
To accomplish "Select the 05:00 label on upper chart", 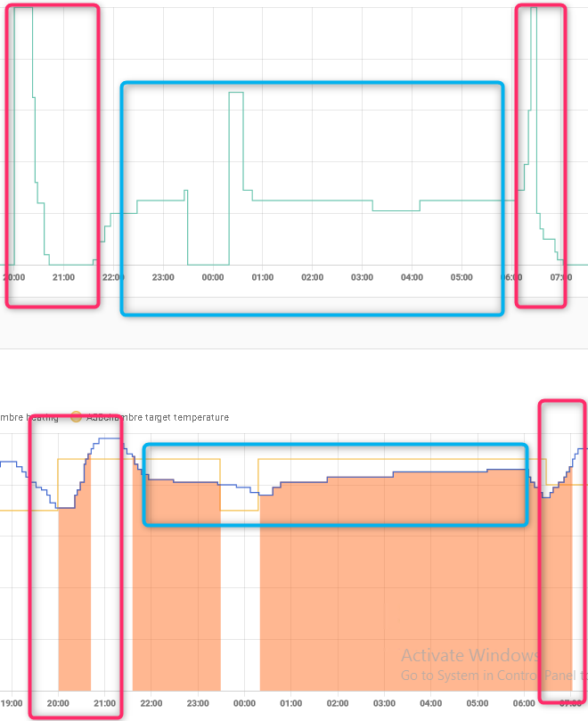I will (x=461, y=277).
